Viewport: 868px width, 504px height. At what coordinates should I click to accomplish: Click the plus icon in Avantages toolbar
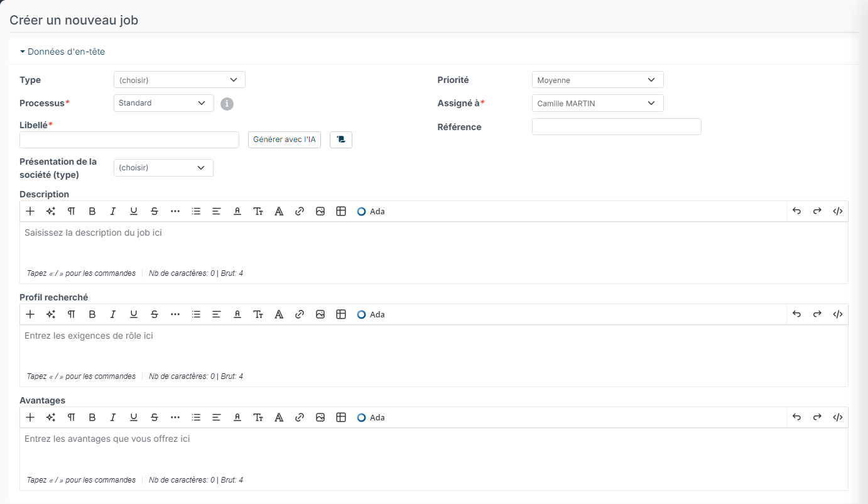tap(30, 417)
